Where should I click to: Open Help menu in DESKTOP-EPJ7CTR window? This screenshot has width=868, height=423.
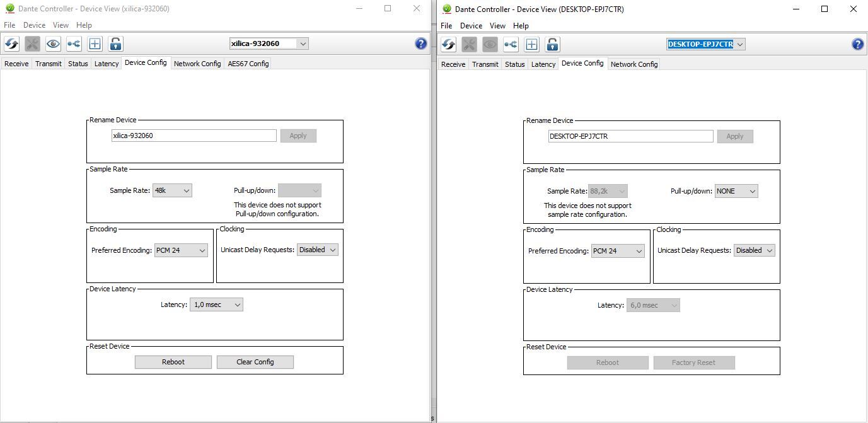521,26
